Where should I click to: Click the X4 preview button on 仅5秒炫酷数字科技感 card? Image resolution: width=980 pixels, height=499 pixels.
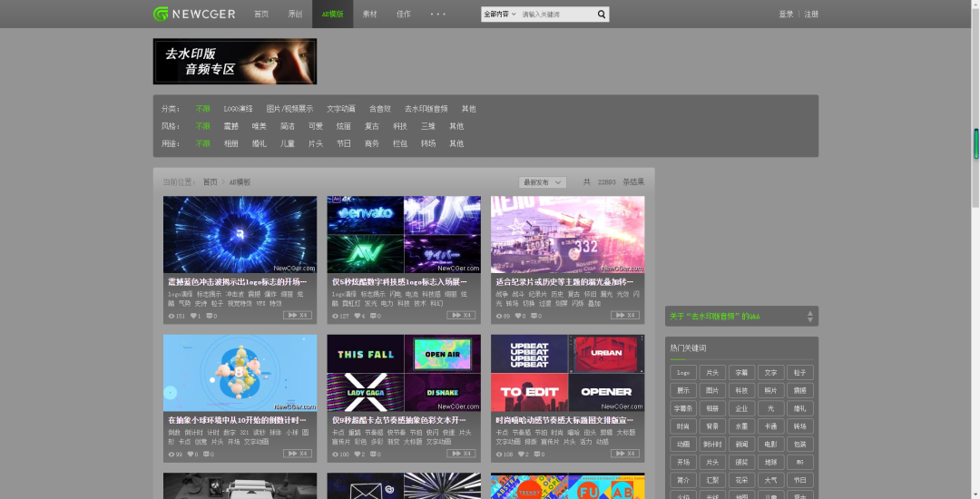pos(461,316)
